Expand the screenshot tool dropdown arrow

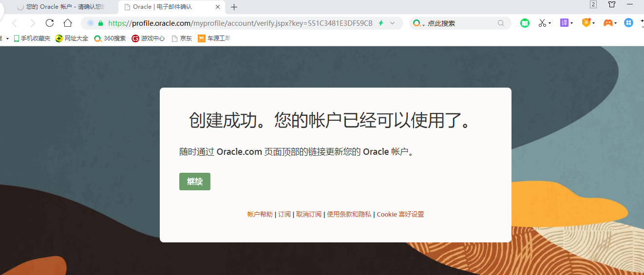click(x=549, y=23)
